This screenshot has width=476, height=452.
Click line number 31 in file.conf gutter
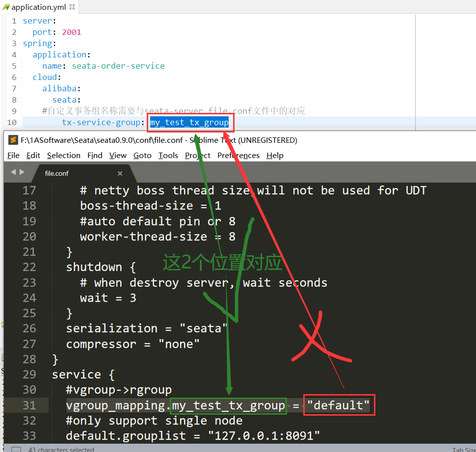29,405
